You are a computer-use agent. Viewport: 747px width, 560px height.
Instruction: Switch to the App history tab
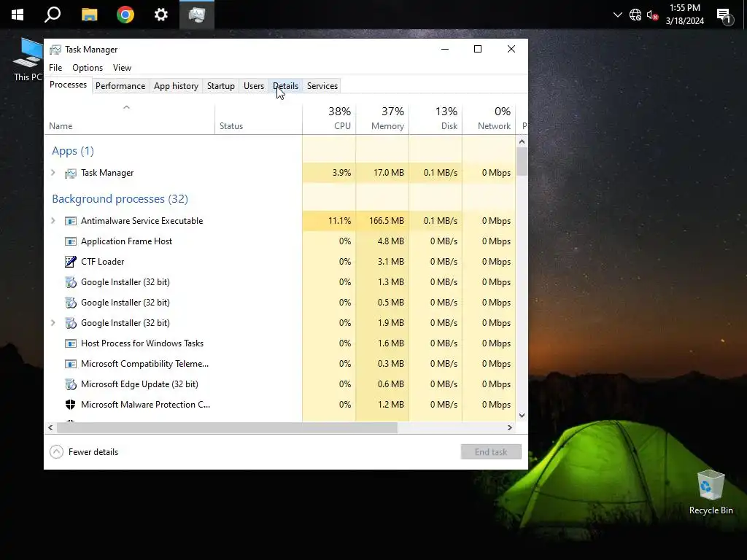(x=176, y=86)
